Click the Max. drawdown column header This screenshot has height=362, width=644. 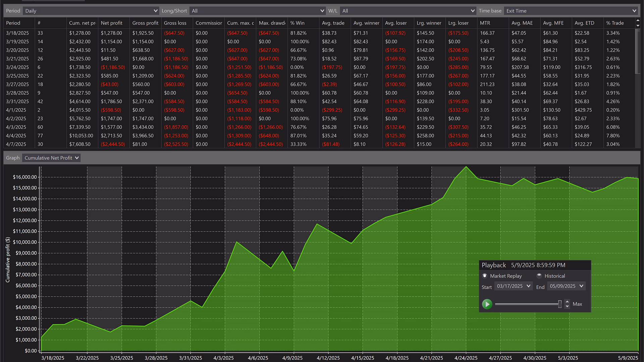coord(272,23)
